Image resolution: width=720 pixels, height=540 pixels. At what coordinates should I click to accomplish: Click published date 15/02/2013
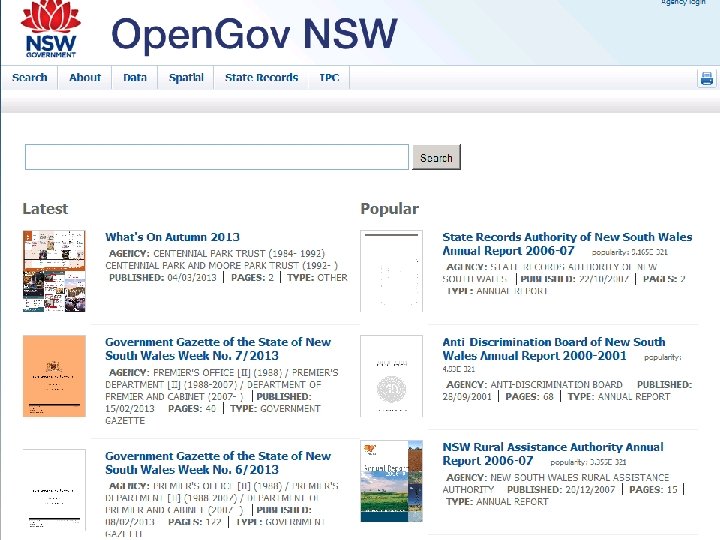click(x=130, y=409)
